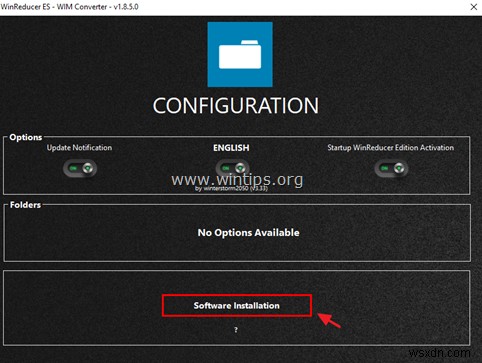Click the Startup WinReducer Edition Activation label
Viewport: 482px width, 363px height.
point(391,148)
